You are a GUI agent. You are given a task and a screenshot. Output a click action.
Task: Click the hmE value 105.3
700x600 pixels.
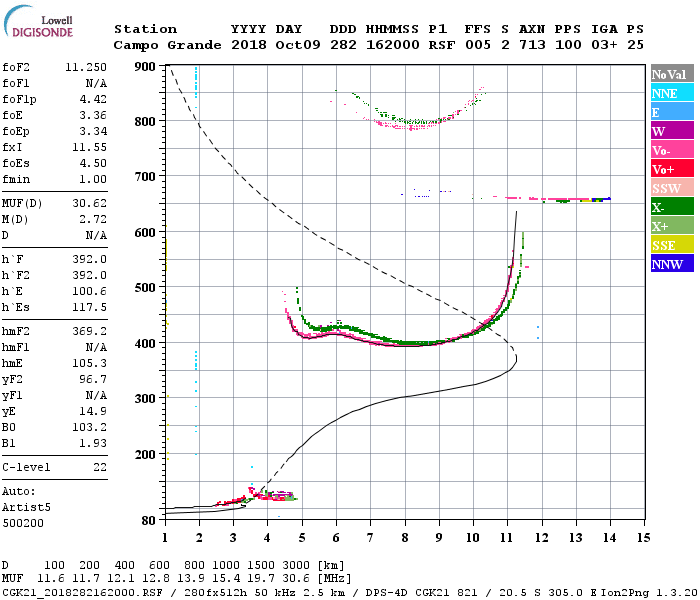pos(89,363)
